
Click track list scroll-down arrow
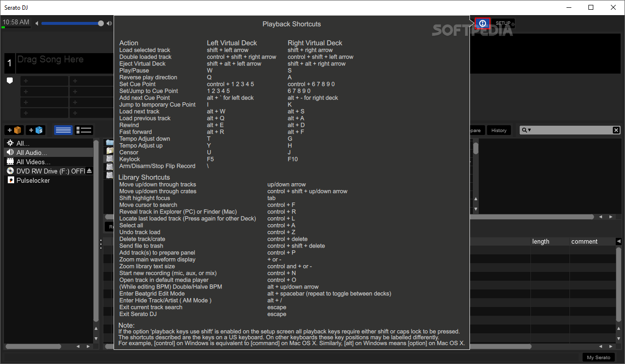[x=619, y=338]
